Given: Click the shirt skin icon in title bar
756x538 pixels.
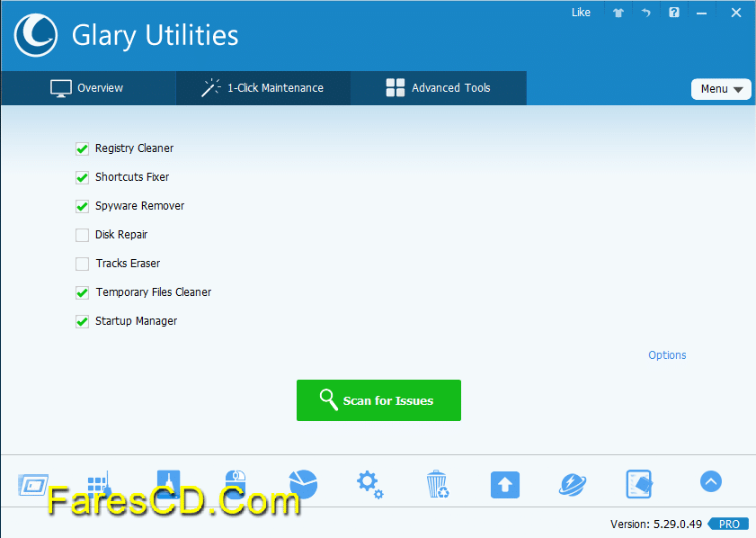Looking at the screenshot, I should coord(618,13).
